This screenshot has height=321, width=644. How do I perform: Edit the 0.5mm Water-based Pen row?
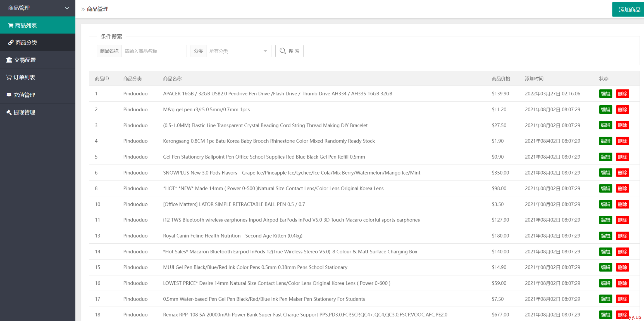pos(605,299)
